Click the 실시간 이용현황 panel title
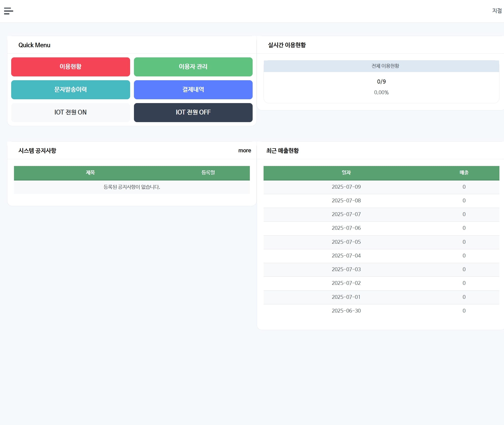The width and height of the screenshot is (504, 425). [x=287, y=45]
